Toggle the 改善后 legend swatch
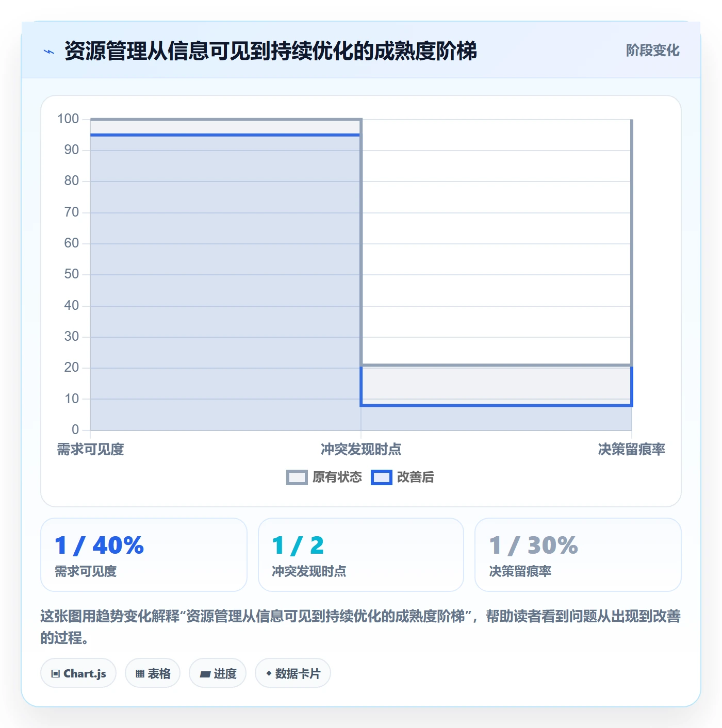This screenshot has width=722, height=728. point(382,477)
